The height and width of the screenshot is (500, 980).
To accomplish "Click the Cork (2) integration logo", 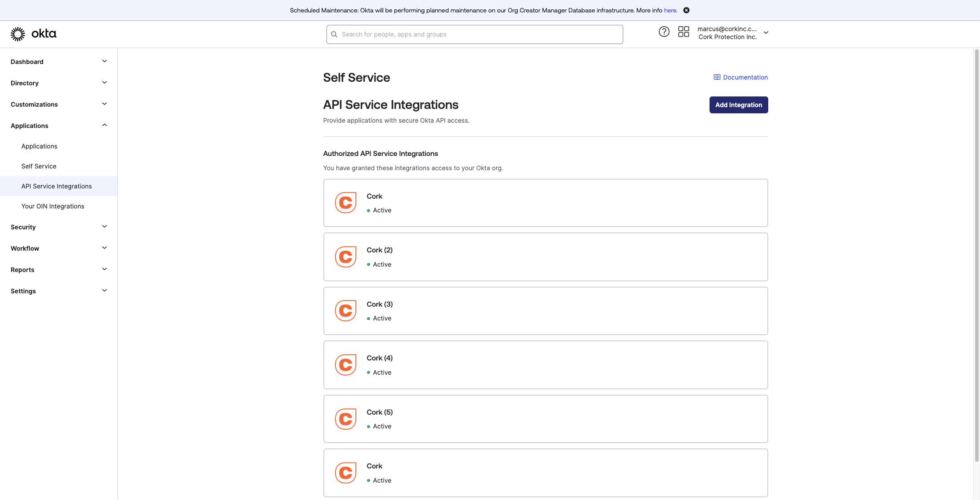I will [x=346, y=257].
